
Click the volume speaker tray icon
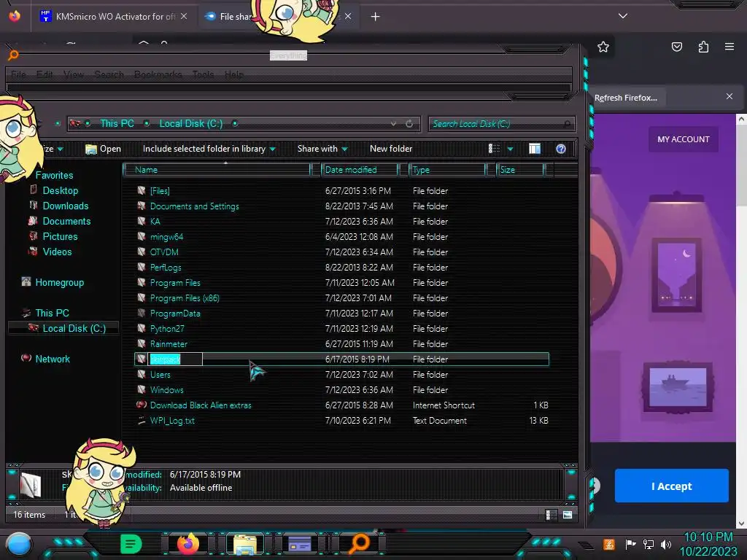pyautogui.click(x=666, y=544)
